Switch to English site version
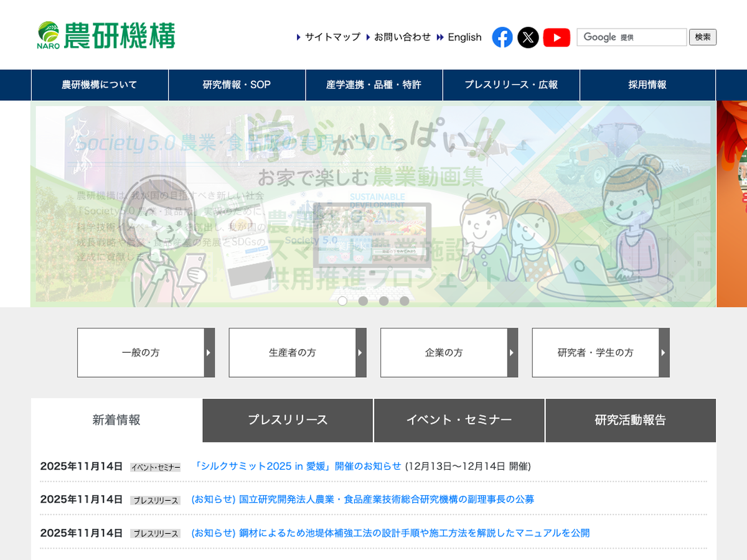 [x=464, y=37]
